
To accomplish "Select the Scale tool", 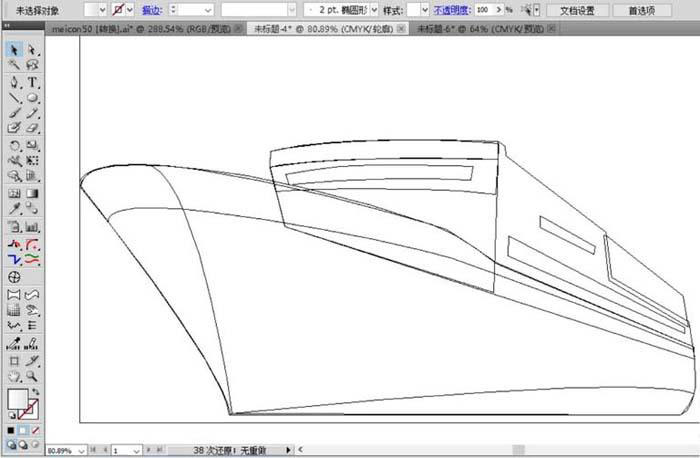I will point(32,146).
